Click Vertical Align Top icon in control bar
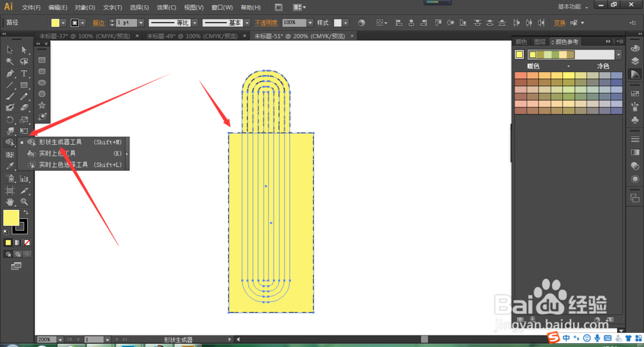644x347 pixels. tap(438, 23)
